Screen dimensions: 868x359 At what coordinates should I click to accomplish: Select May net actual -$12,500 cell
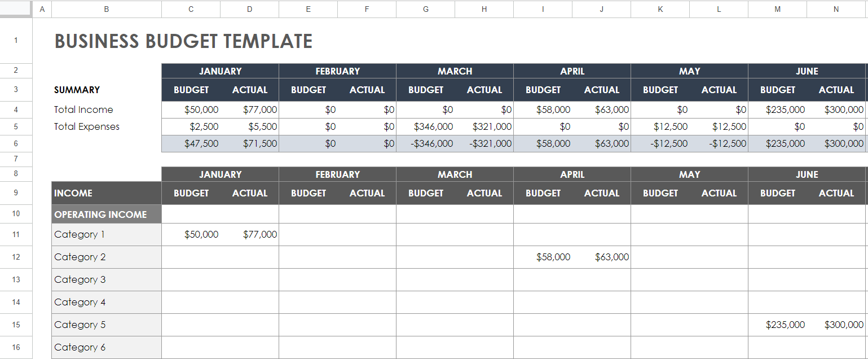coord(719,143)
